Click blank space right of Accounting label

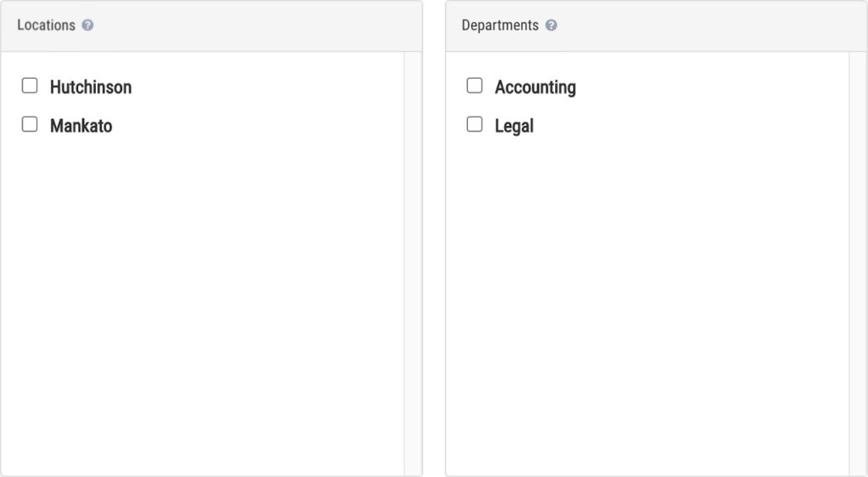pos(712,87)
